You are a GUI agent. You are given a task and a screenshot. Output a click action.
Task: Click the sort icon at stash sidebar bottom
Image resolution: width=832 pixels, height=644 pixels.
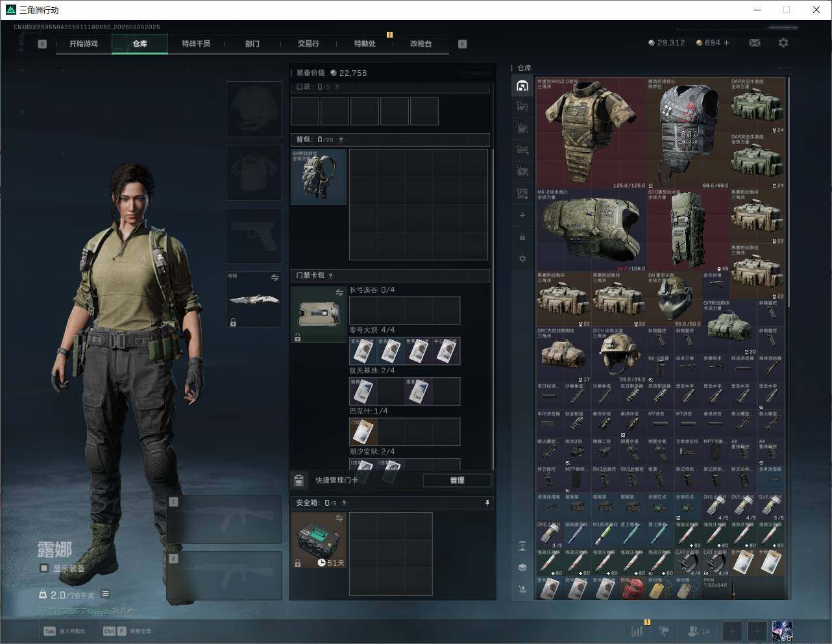click(522, 589)
